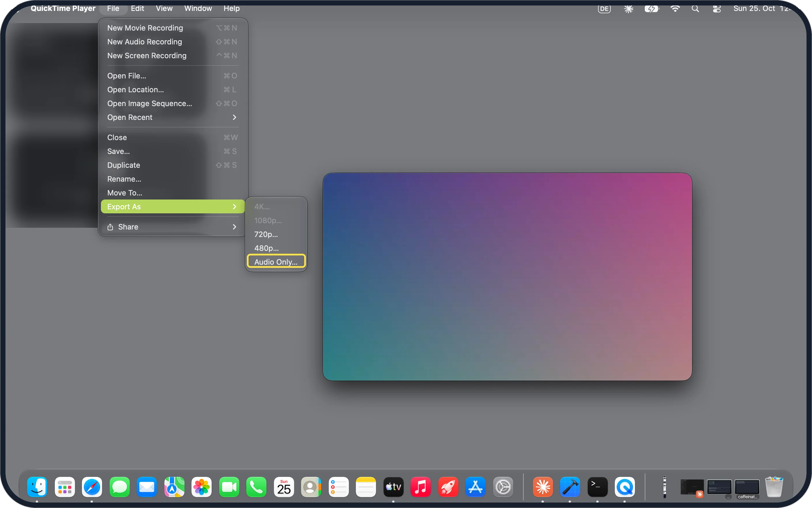The height and width of the screenshot is (508, 812).
Task: Choose Audio Only… from Export As submenu
Action: [x=276, y=262]
